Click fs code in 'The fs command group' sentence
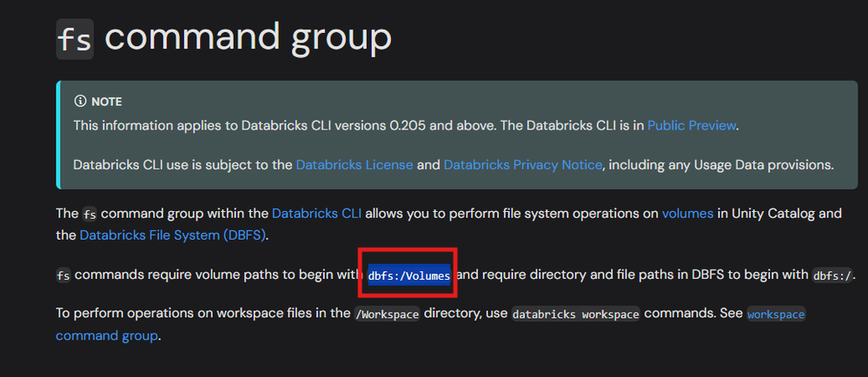The width and height of the screenshot is (868, 377). click(x=90, y=214)
